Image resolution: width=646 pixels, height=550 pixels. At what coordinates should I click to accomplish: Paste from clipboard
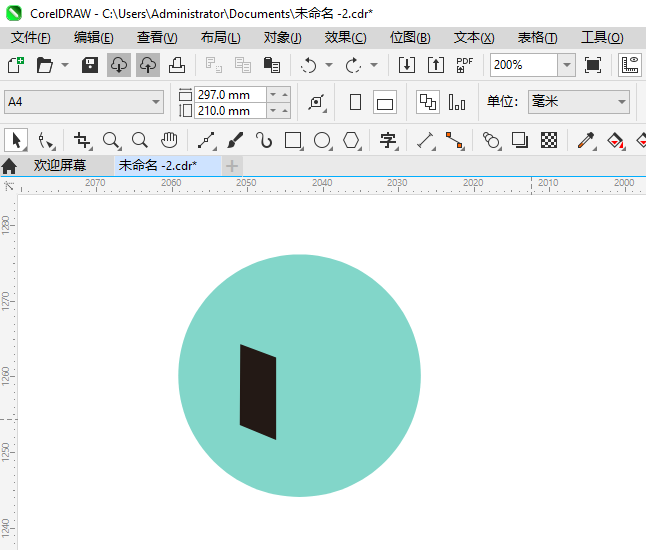[272, 65]
